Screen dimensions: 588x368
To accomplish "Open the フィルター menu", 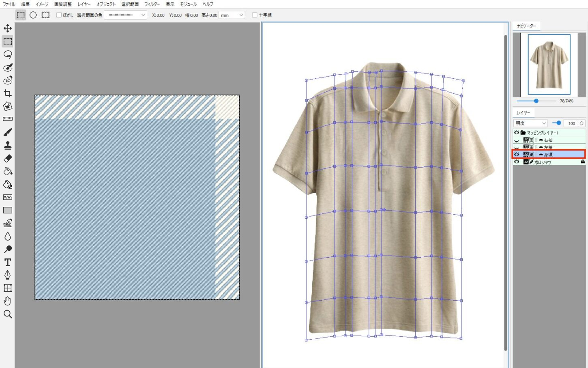I will pyautogui.click(x=152, y=4).
